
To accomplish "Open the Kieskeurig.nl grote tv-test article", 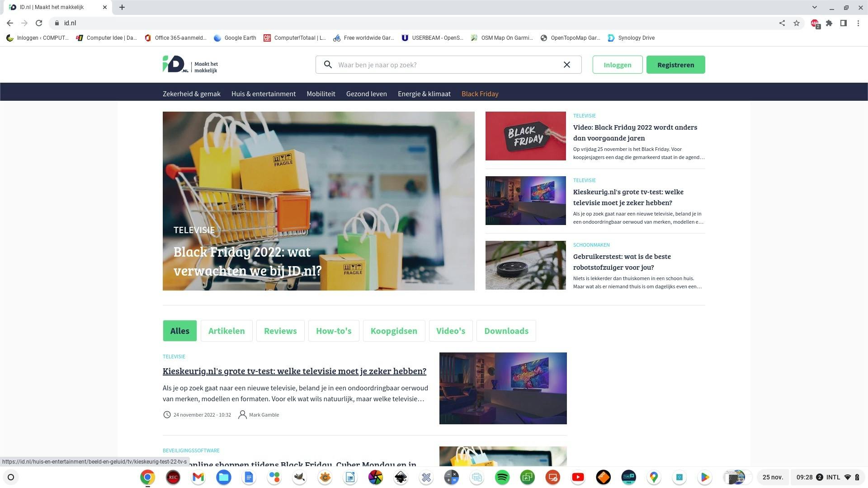I will tap(294, 371).
